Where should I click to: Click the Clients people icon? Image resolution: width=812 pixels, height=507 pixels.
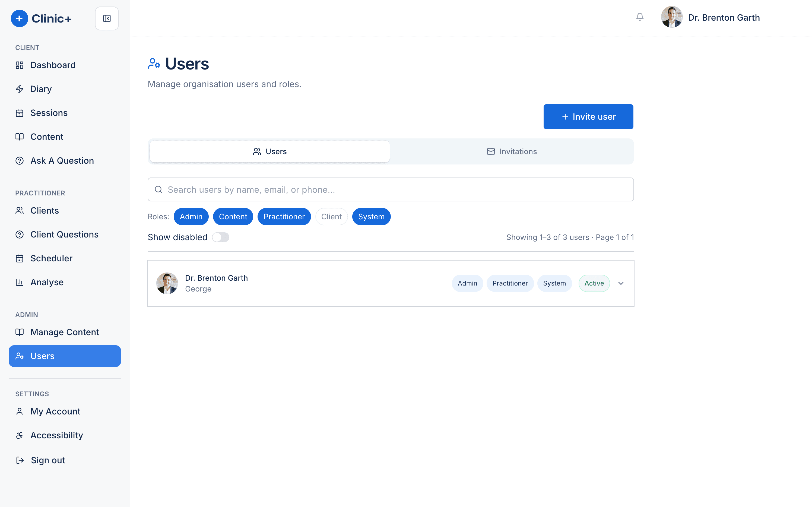pos(20,211)
